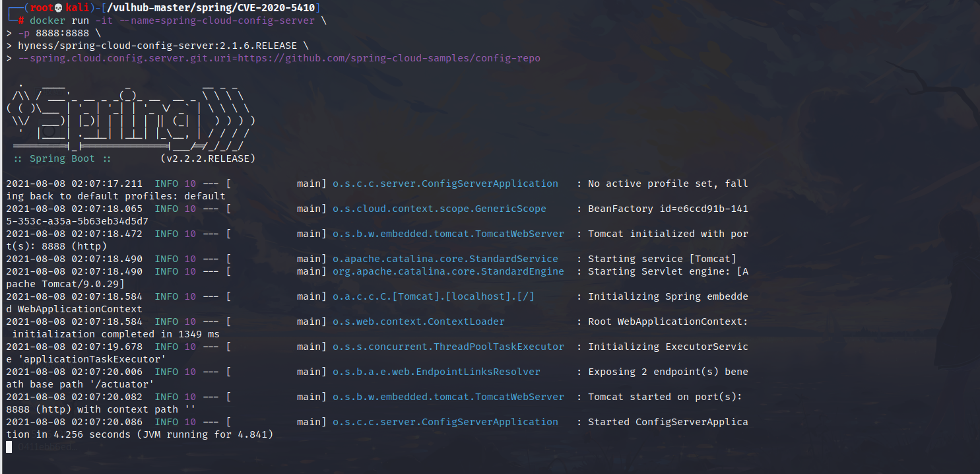Click message 'Tomcat started on port(s):'
Viewport: 980px width, 474px height.
click(x=665, y=397)
